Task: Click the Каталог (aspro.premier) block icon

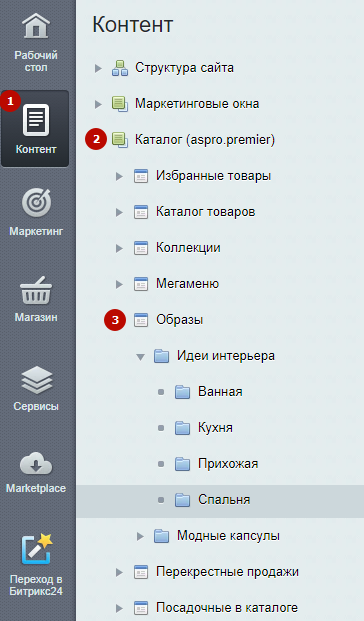Action: click(x=120, y=140)
